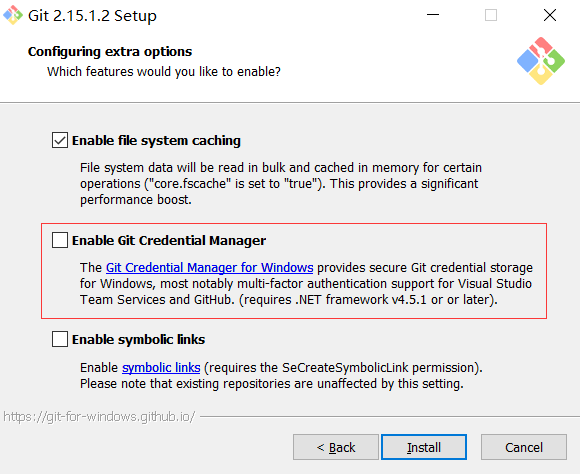Click the Configuring extra options heading
Image resolution: width=580 pixels, height=474 pixels.
coord(110,51)
